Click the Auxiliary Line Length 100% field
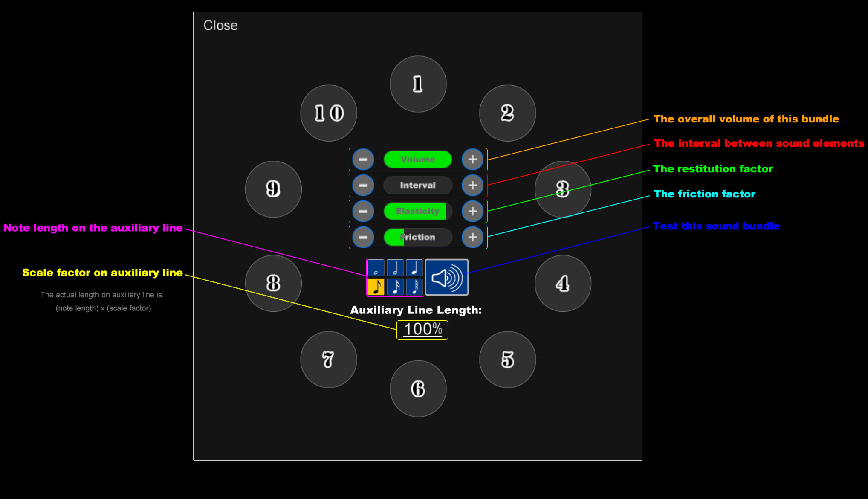Screen dimensions: 868x499 tap(422, 330)
